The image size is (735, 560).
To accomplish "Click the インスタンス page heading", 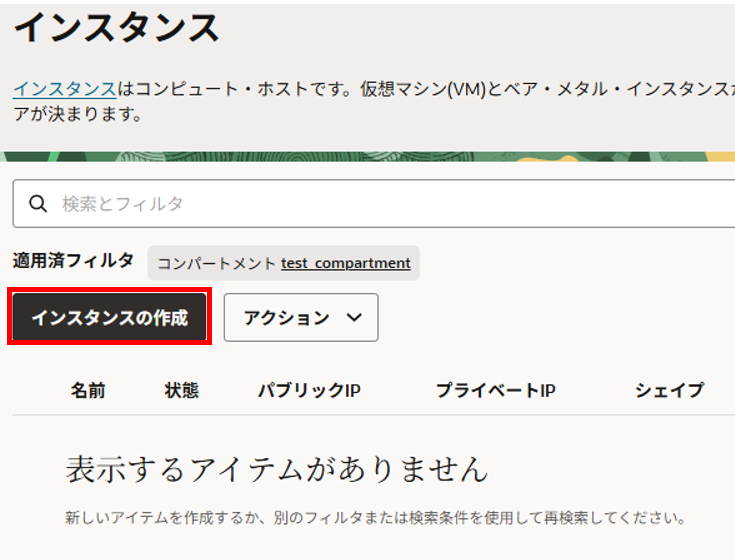I will [x=116, y=28].
